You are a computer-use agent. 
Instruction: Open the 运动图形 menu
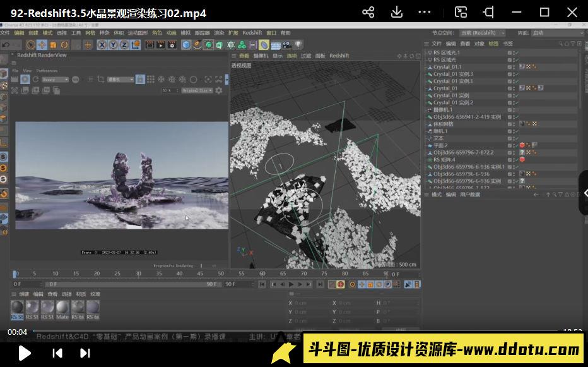click(x=138, y=33)
